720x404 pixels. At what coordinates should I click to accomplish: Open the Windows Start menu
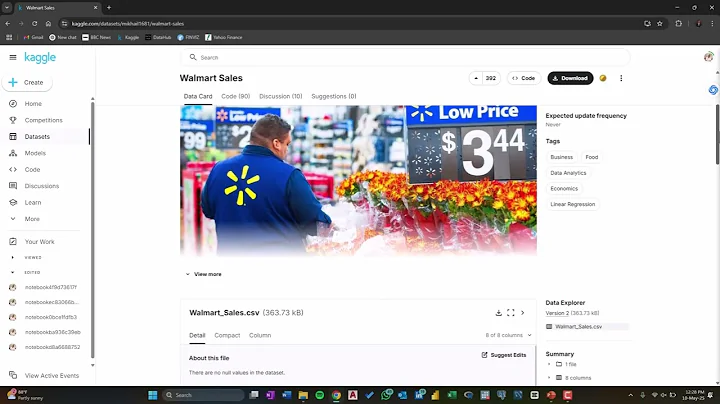coord(153,395)
